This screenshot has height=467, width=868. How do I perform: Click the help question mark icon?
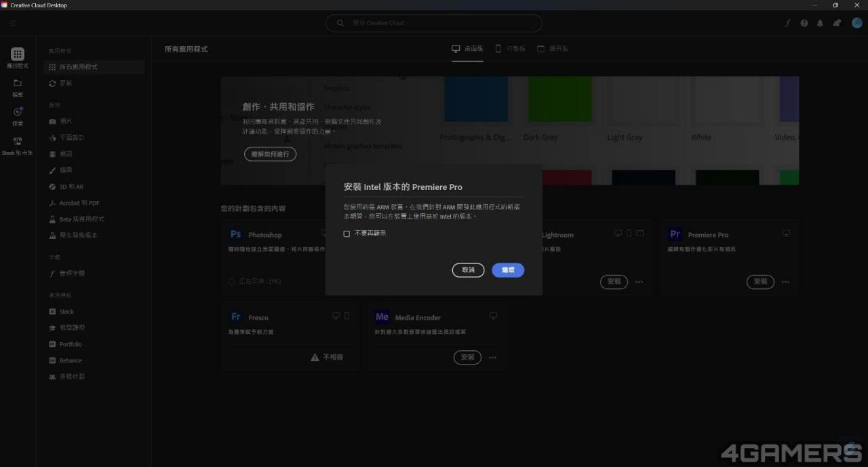[804, 23]
